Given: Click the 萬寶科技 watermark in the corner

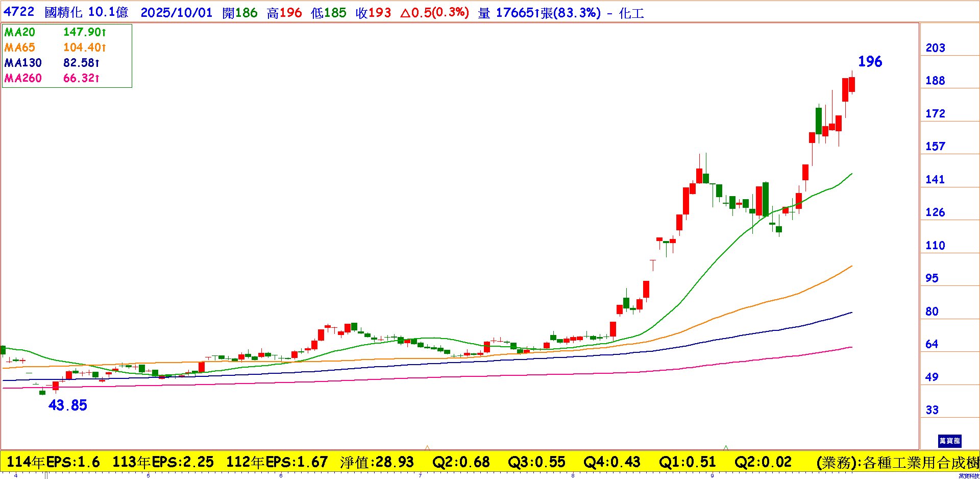Looking at the screenshot, I should [968, 476].
